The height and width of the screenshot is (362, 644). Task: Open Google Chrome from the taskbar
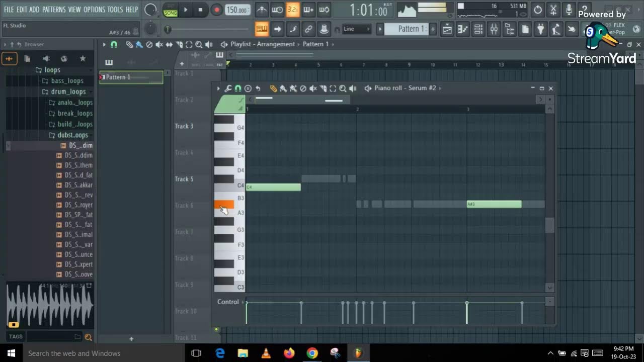click(312, 353)
